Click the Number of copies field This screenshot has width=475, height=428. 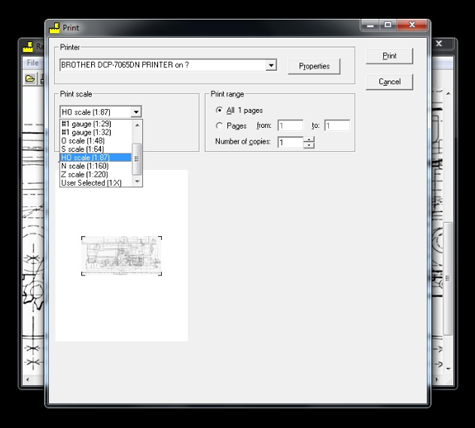coord(290,142)
